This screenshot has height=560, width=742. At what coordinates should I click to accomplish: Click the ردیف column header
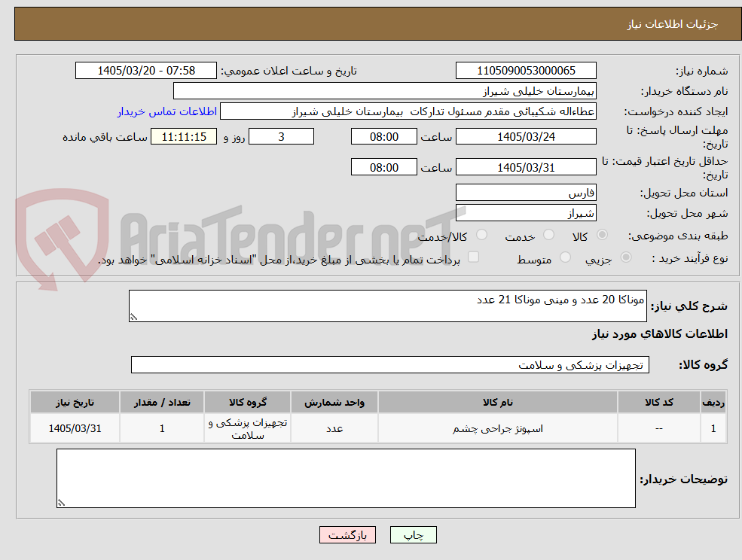pyautogui.click(x=713, y=402)
